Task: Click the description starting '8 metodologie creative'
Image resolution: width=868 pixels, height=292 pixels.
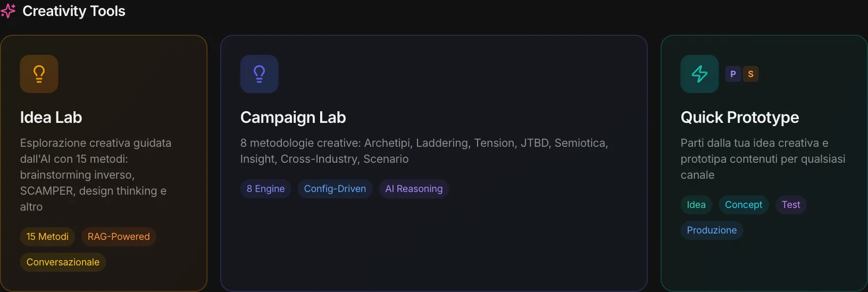Action: [x=424, y=151]
